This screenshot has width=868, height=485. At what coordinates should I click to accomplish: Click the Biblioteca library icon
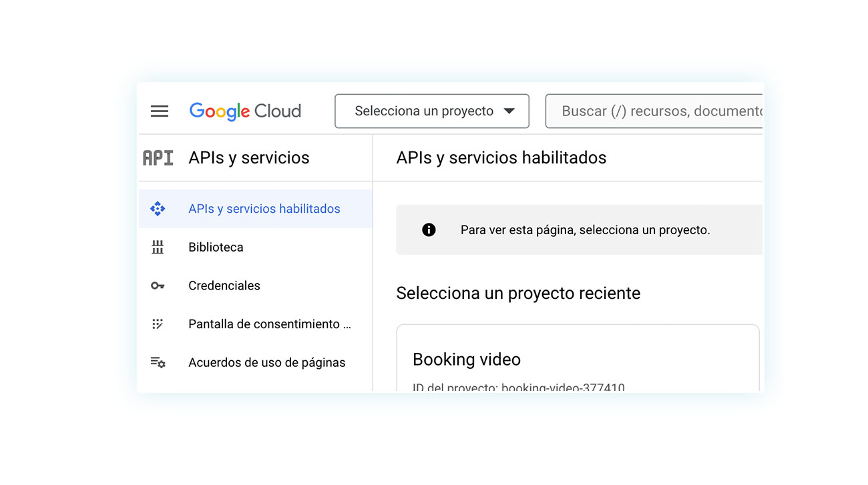158,248
